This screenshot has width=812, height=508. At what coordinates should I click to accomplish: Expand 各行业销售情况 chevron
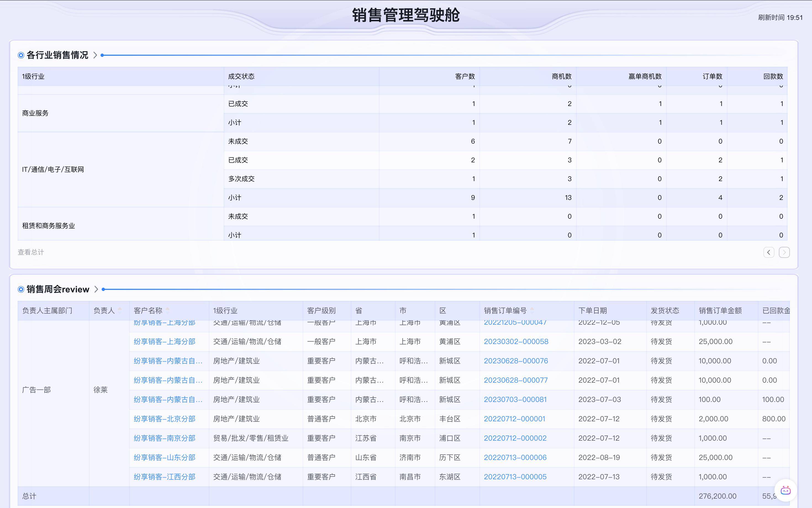(x=95, y=55)
